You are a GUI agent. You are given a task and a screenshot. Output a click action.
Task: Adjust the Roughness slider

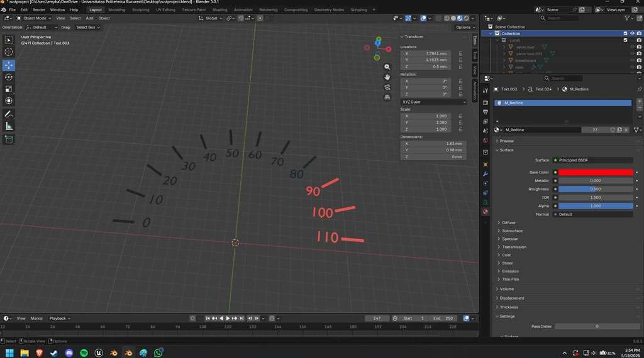click(x=596, y=190)
